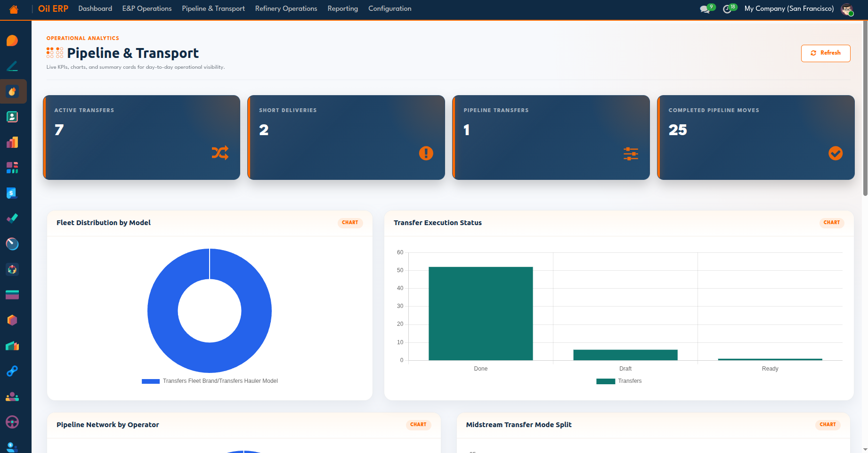The width and height of the screenshot is (868, 453).
Task: Open the green and orange buildings sidebar app
Action: click(x=12, y=346)
